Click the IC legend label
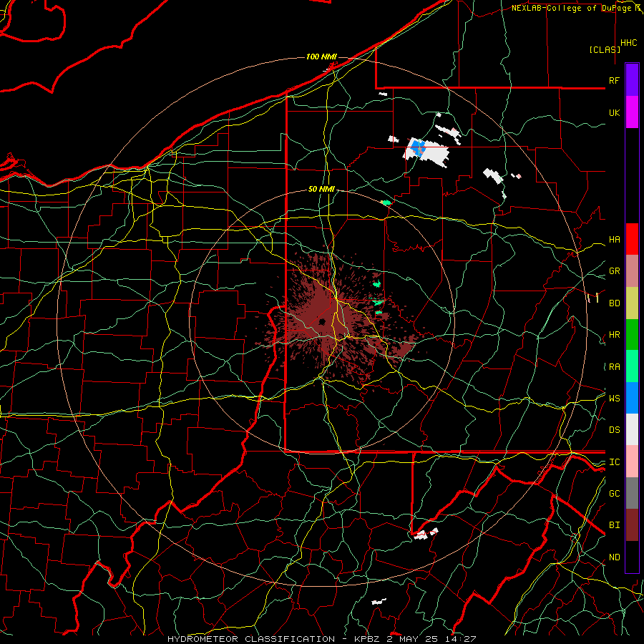This screenshot has width=644, height=644. tap(614, 462)
